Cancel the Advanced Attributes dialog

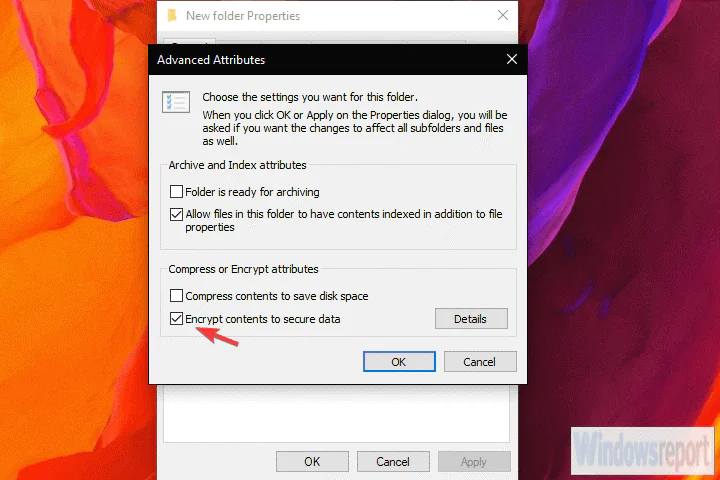[480, 361]
